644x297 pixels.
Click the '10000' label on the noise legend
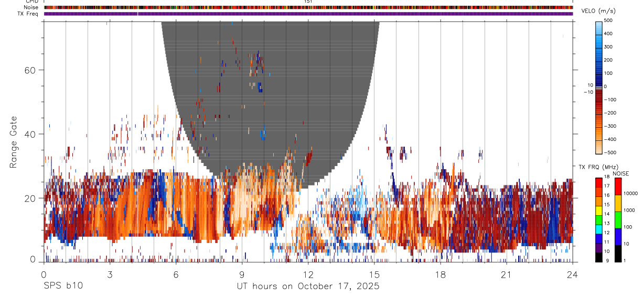point(630,193)
